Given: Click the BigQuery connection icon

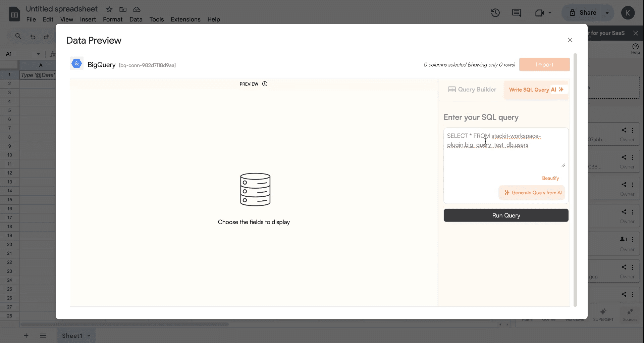Looking at the screenshot, I should 77,63.
